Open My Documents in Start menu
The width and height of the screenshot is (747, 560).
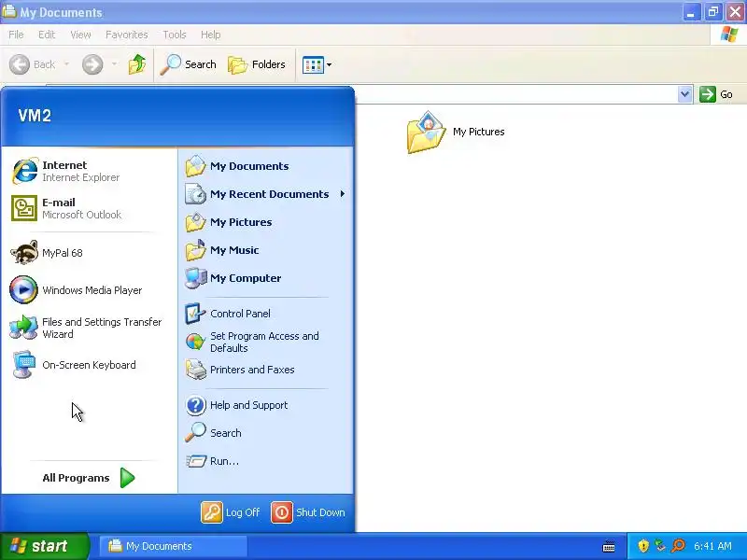[266, 166]
